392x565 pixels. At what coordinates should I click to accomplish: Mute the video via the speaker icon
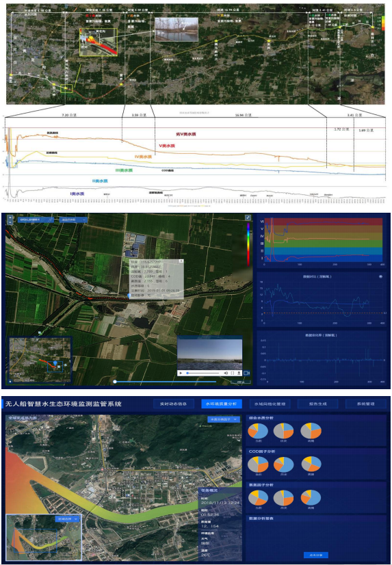coord(226,373)
